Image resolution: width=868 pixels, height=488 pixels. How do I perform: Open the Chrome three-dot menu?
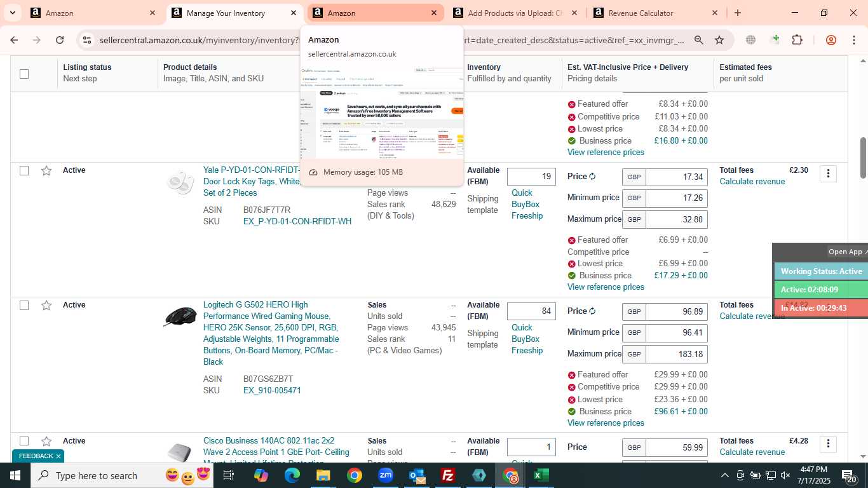(x=854, y=40)
